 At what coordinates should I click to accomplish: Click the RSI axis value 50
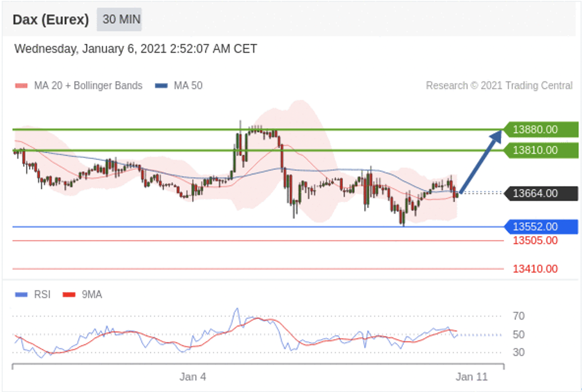coord(518,335)
